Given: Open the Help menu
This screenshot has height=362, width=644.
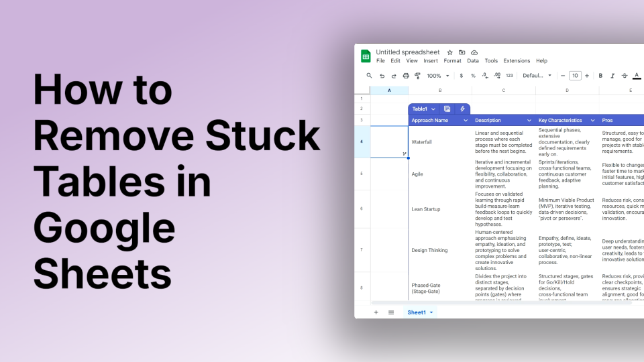Looking at the screenshot, I should (541, 61).
